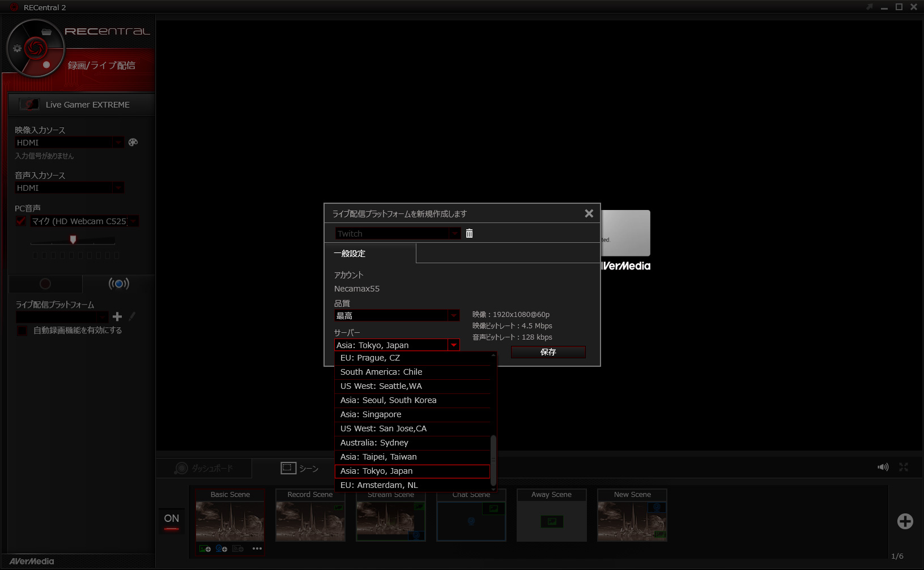Click the Live Gamer EXTREME device icon
The image size is (924, 570).
click(29, 104)
